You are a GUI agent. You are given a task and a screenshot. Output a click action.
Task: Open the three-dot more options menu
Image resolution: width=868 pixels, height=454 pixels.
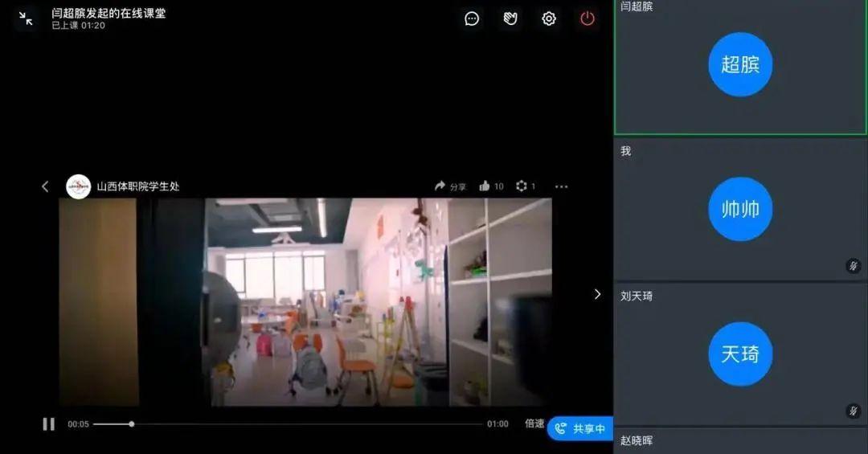[561, 186]
